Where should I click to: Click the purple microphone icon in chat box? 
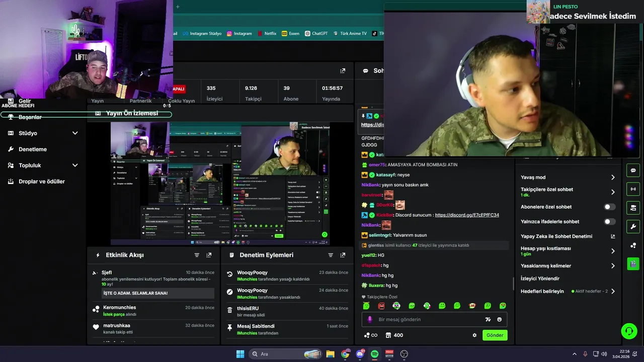click(370, 319)
